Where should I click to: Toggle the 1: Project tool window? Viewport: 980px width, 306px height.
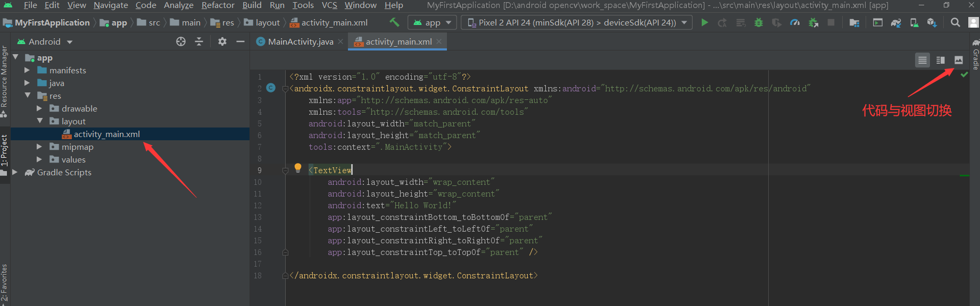(4, 154)
